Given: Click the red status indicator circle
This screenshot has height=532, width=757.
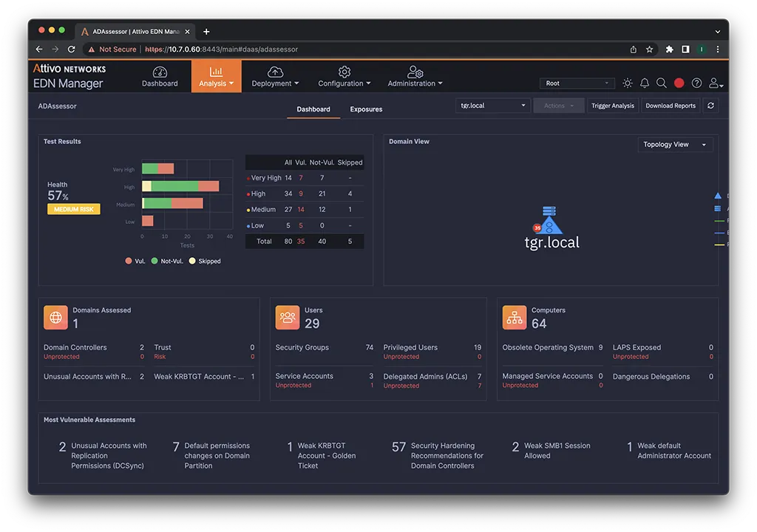Looking at the screenshot, I should click(x=679, y=83).
